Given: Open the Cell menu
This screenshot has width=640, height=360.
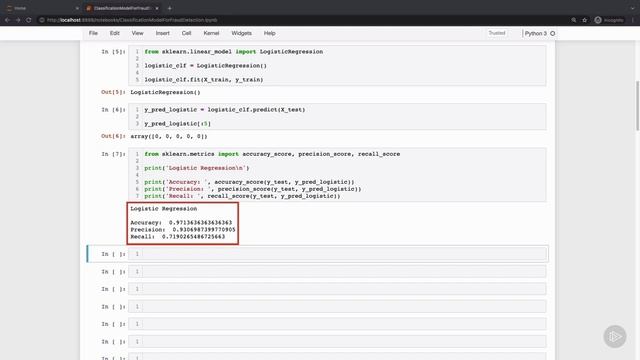Looking at the screenshot, I should (186, 33).
